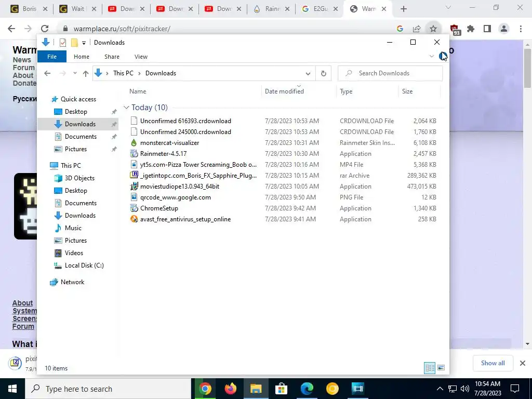This screenshot has width=532, height=399.
Task: Open Videos folder in navigation pane
Action: [74, 253]
